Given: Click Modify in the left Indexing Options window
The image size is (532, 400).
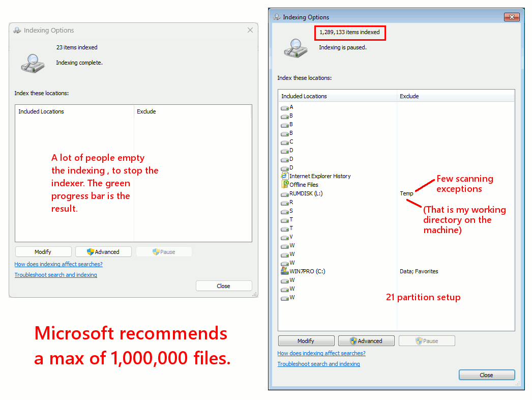Looking at the screenshot, I should coord(43,251).
